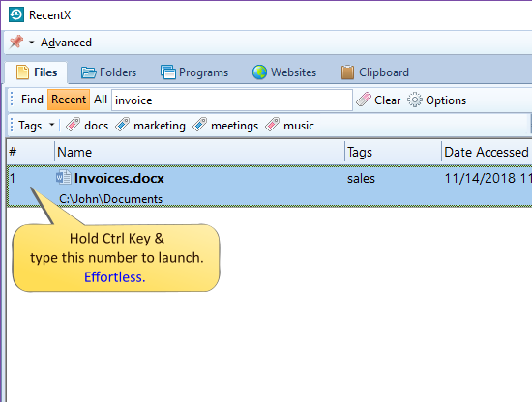Click the docs tag icon
The height and width of the screenshot is (402, 532).
point(73,125)
